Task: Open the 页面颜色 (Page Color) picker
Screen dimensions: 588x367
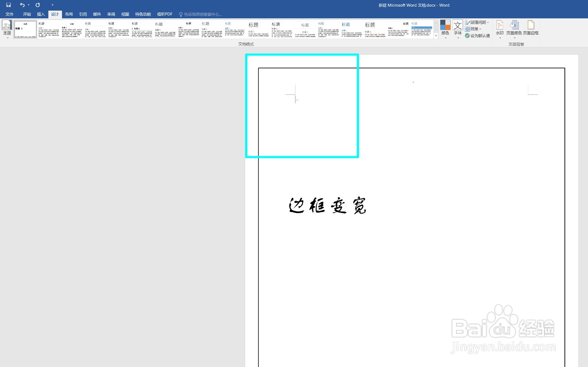Action: [514, 29]
